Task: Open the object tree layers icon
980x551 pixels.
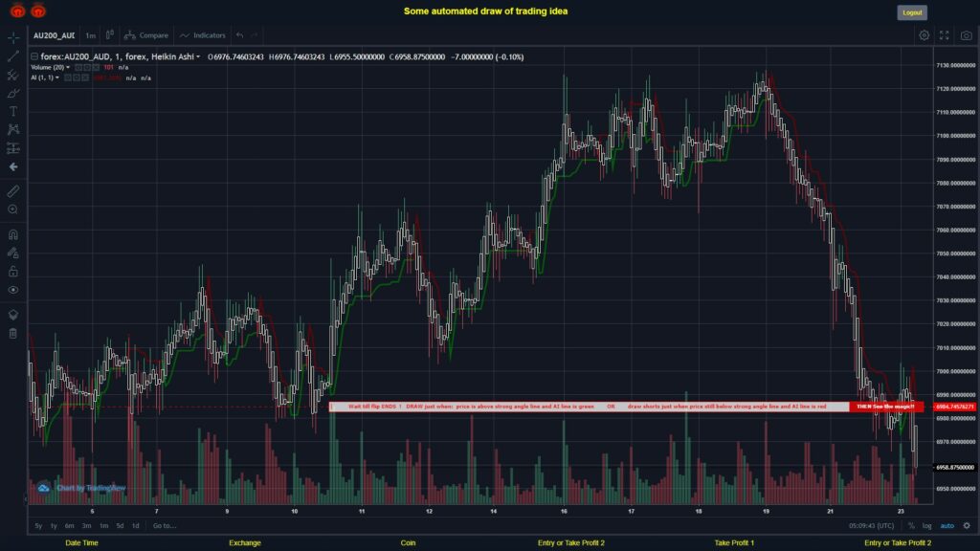Action: point(13,314)
